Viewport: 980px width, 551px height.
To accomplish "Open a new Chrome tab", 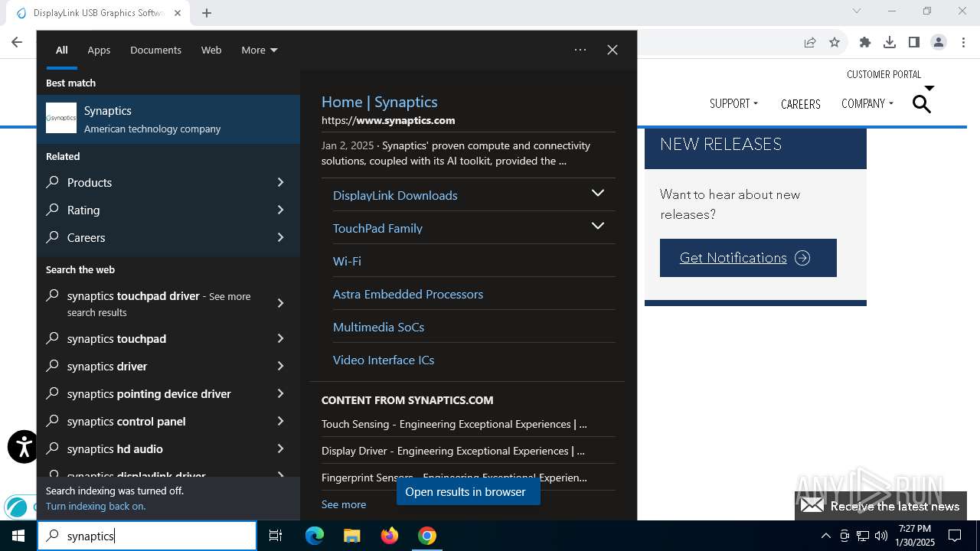I will click(x=207, y=13).
